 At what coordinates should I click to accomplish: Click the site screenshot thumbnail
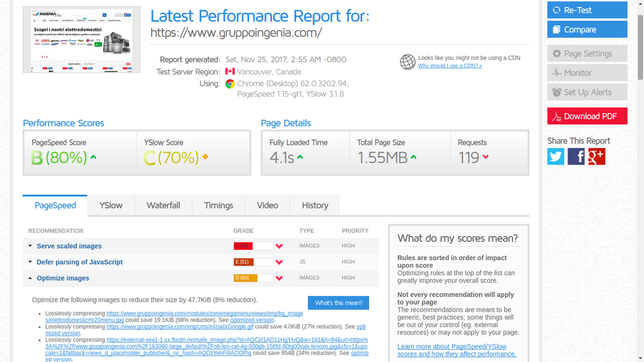click(81, 39)
